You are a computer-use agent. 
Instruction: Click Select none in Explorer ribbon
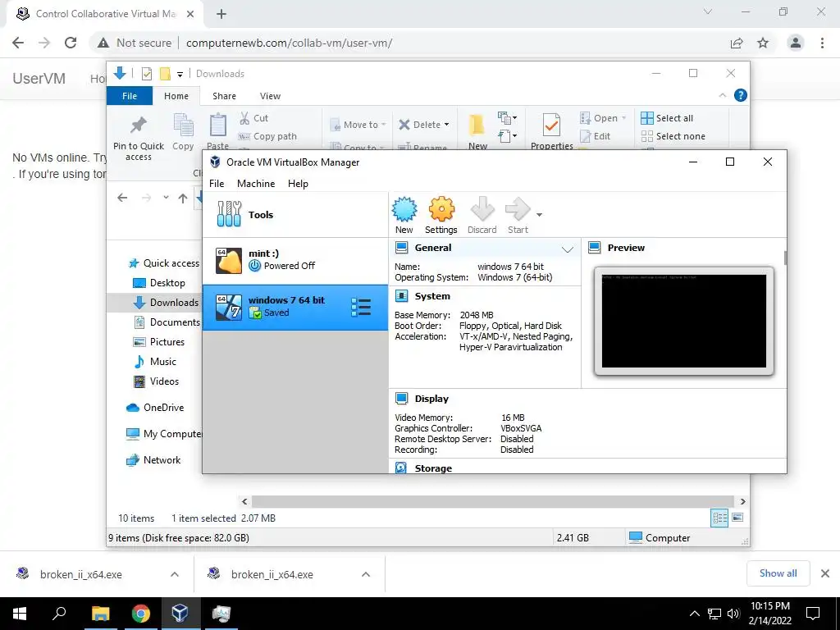click(673, 136)
